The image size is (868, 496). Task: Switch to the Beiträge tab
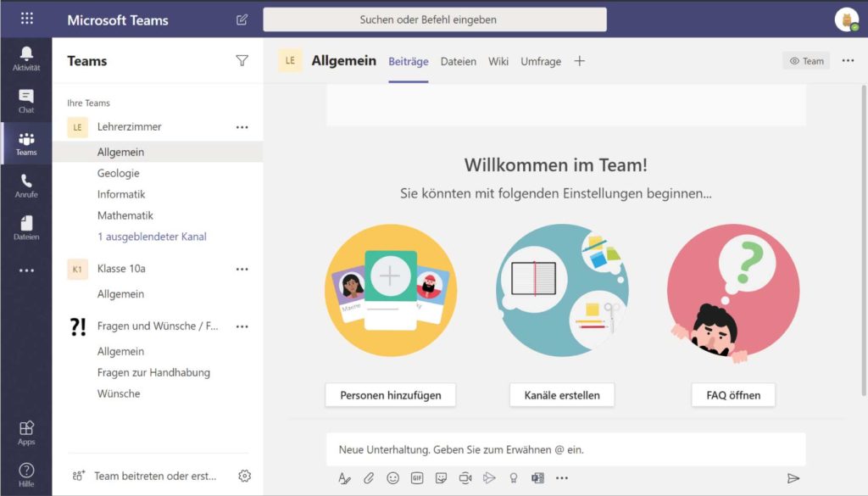[x=409, y=61]
